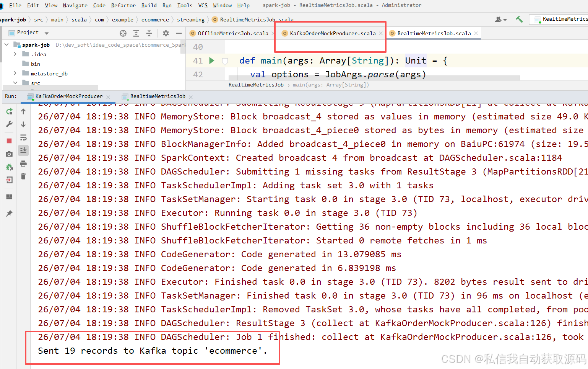Hide the Project tool window
This screenshot has height=369, width=588.
pos(179,33)
